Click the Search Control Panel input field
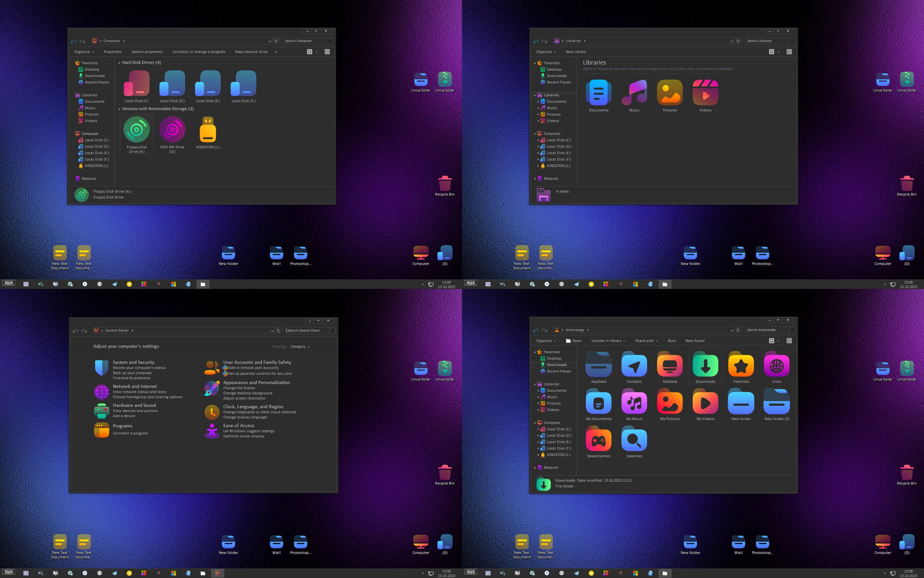 (x=308, y=330)
